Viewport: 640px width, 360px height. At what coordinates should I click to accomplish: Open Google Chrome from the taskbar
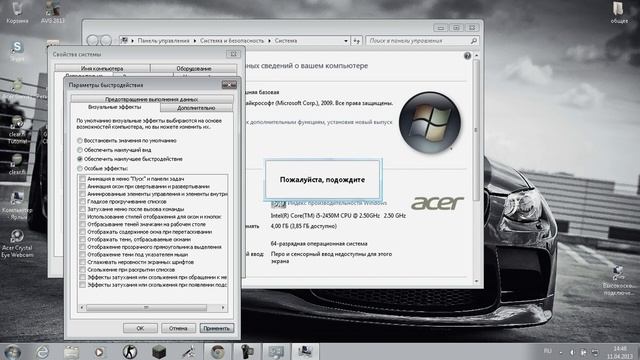[x=217, y=352]
